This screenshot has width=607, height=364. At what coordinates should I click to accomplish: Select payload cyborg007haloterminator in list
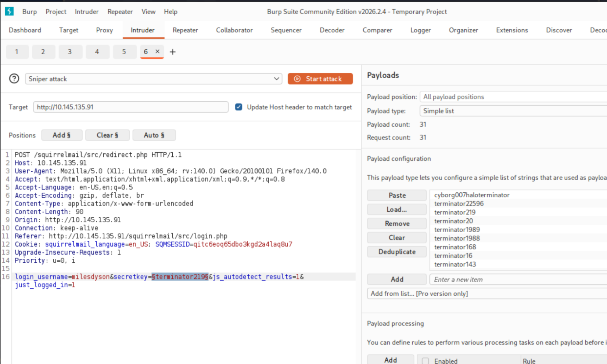(472, 195)
